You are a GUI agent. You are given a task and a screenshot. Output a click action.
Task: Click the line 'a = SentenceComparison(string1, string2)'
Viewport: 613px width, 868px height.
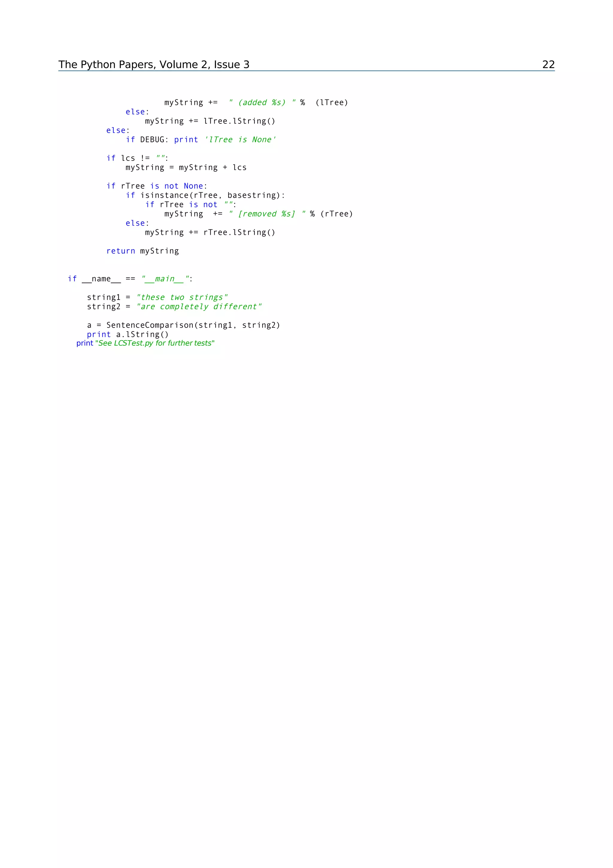(183, 325)
